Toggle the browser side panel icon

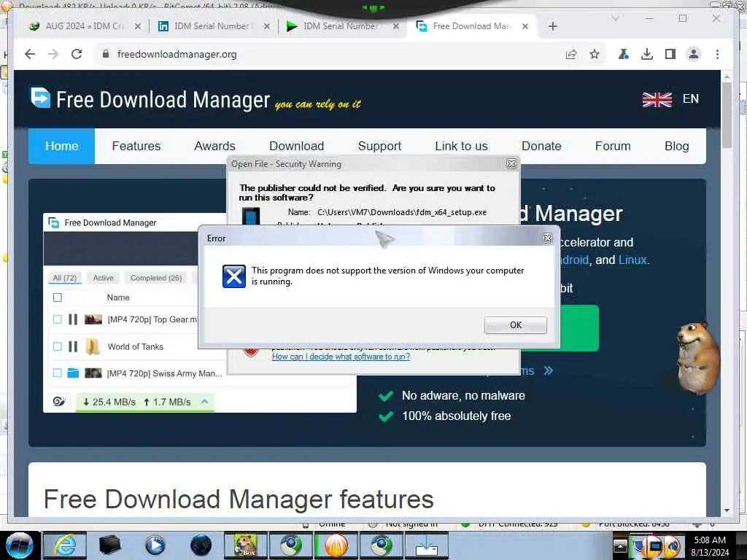click(670, 54)
